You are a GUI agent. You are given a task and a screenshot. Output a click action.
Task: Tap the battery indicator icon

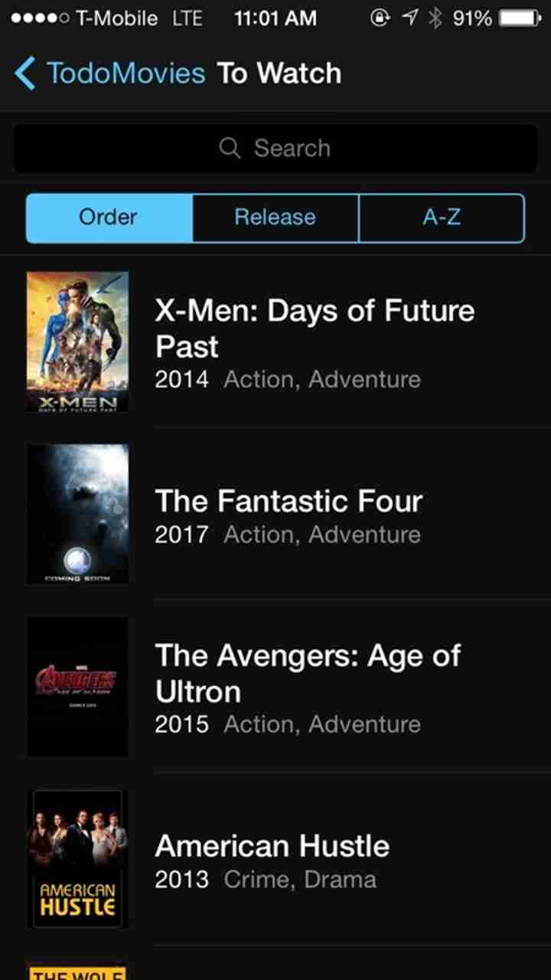tap(519, 18)
